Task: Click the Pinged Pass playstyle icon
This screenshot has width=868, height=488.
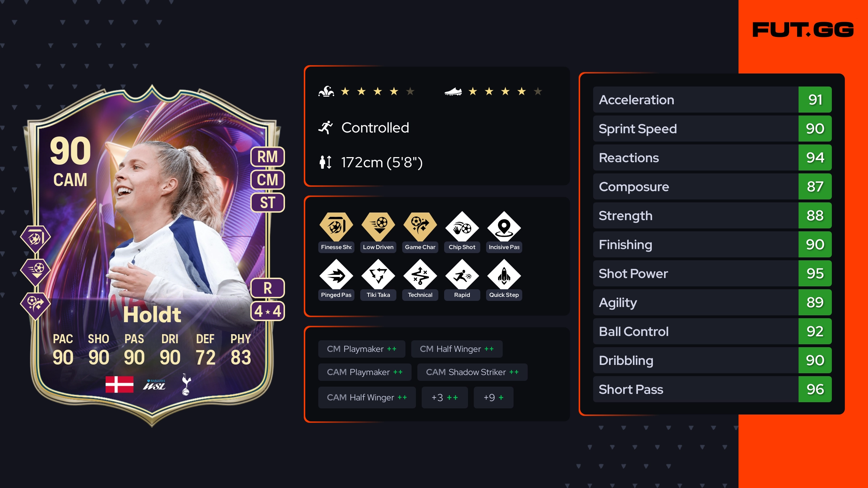Action: point(336,276)
